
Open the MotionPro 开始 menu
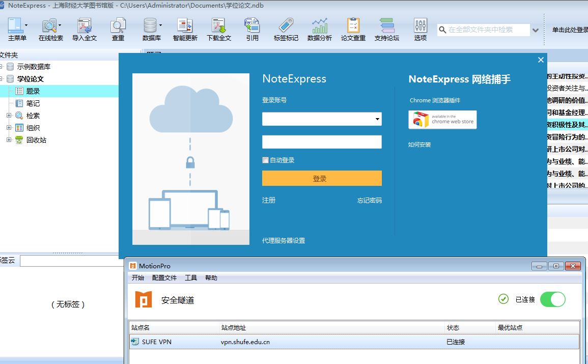[x=137, y=278]
